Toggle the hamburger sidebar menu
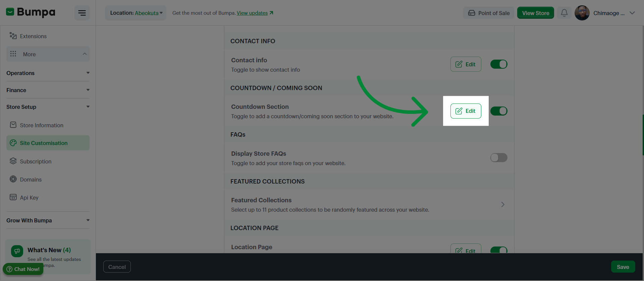Viewport: 644px width, 281px height. tap(82, 13)
